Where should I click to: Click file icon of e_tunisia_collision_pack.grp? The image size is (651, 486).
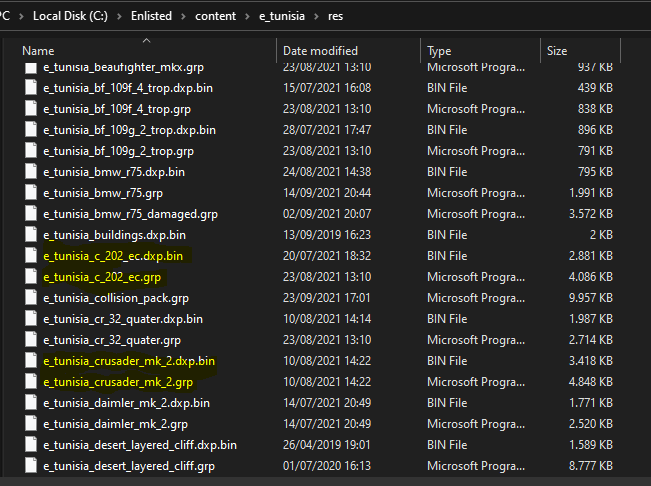click(31, 298)
